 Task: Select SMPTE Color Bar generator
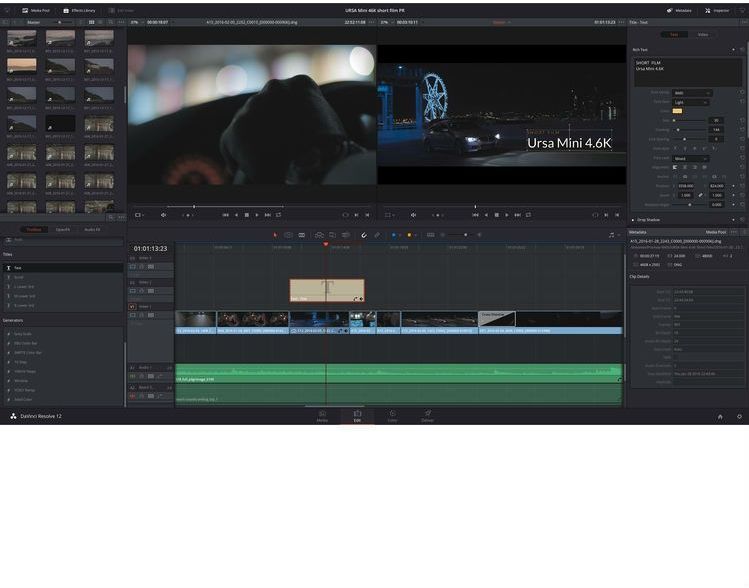[62, 353]
